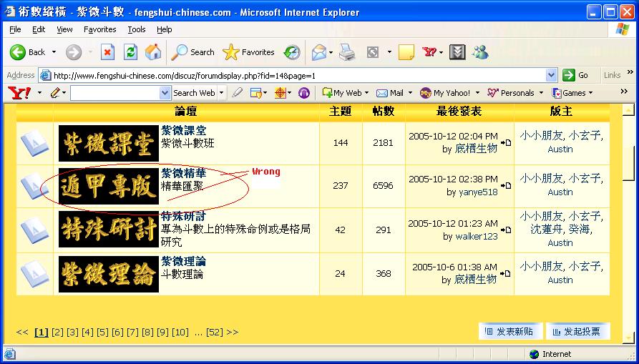Open the Favorites menu
The width and height of the screenshot is (639, 364).
click(x=100, y=29)
